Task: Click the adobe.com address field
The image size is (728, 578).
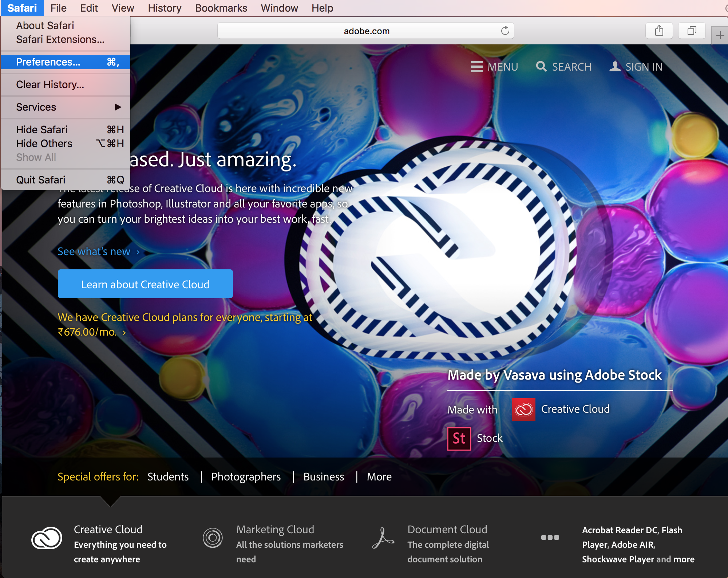Action: point(366,31)
